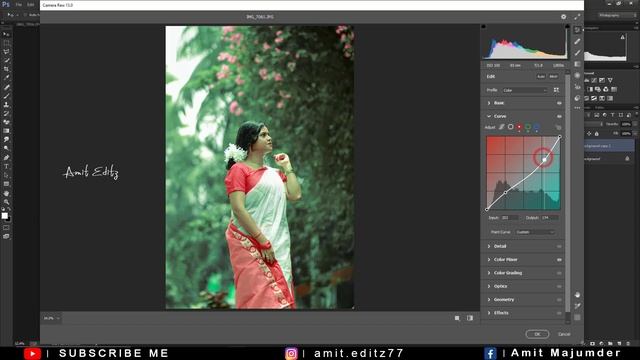This screenshot has height=360, width=640.
Task: Open more image settings three-dot menu
Action: (x=577, y=108)
